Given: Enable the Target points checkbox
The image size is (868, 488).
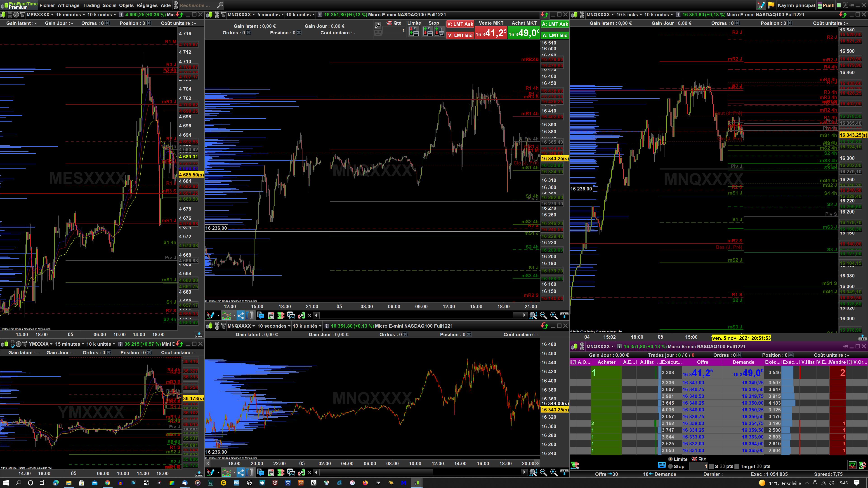Looking at the screenshot, I should click(737, 467).
